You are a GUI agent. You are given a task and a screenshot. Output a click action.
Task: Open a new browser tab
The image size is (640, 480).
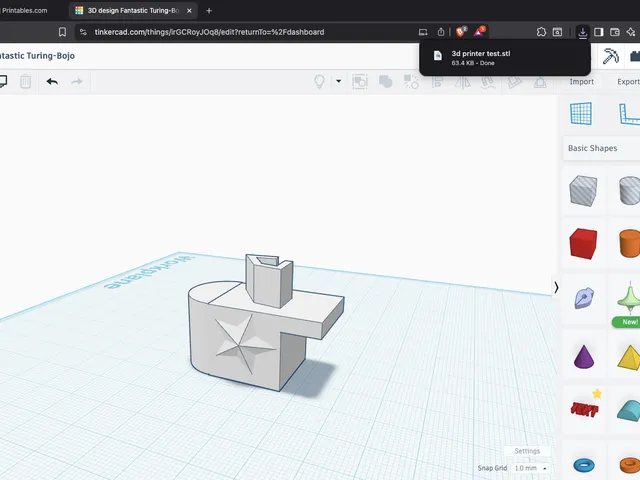pyautogui.click(x=209, y=11)
